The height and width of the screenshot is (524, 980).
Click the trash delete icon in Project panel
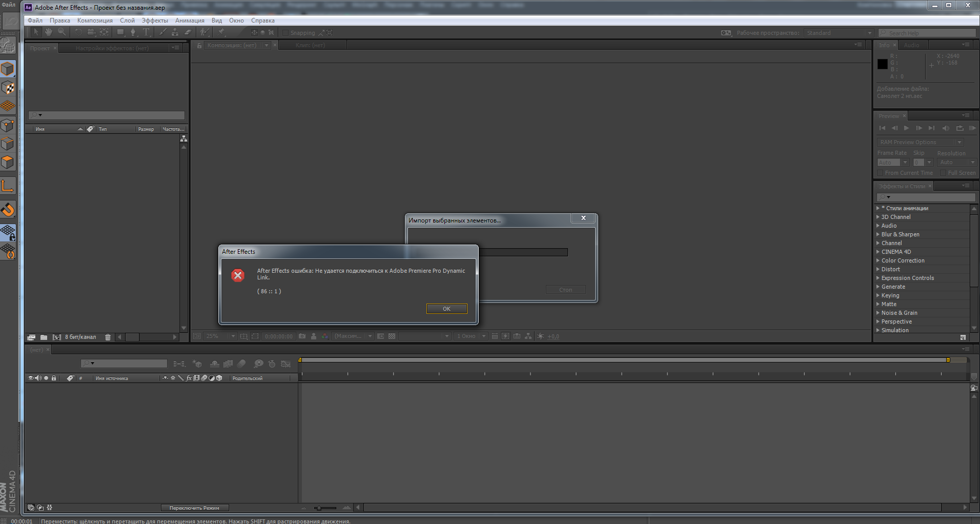coord(108,337)
